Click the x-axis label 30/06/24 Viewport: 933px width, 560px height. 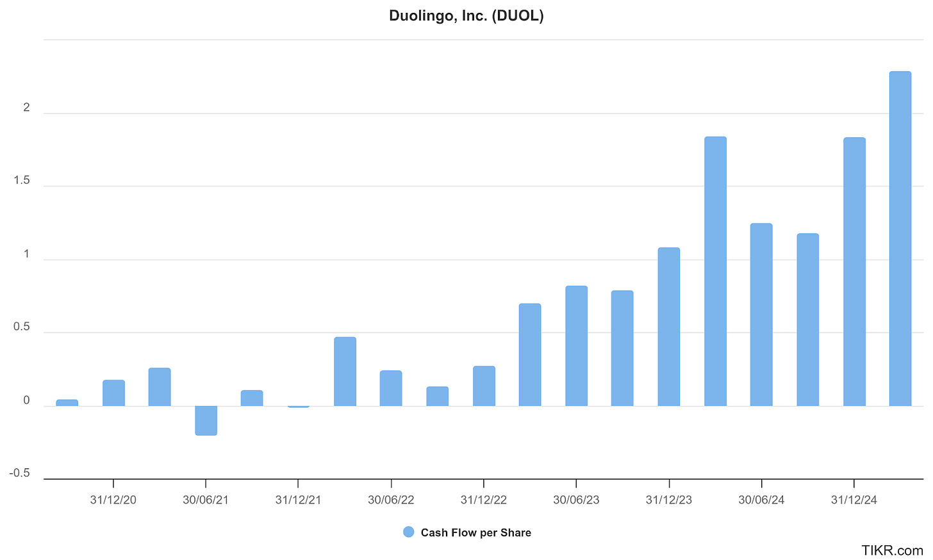pos(761,500)
